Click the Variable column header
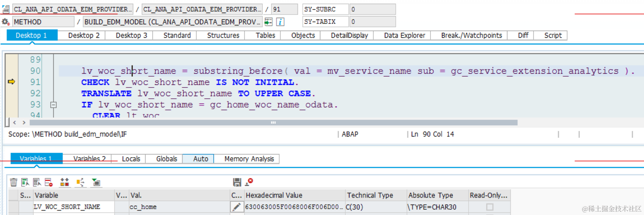644x215 pixels. tap(74, 195)
